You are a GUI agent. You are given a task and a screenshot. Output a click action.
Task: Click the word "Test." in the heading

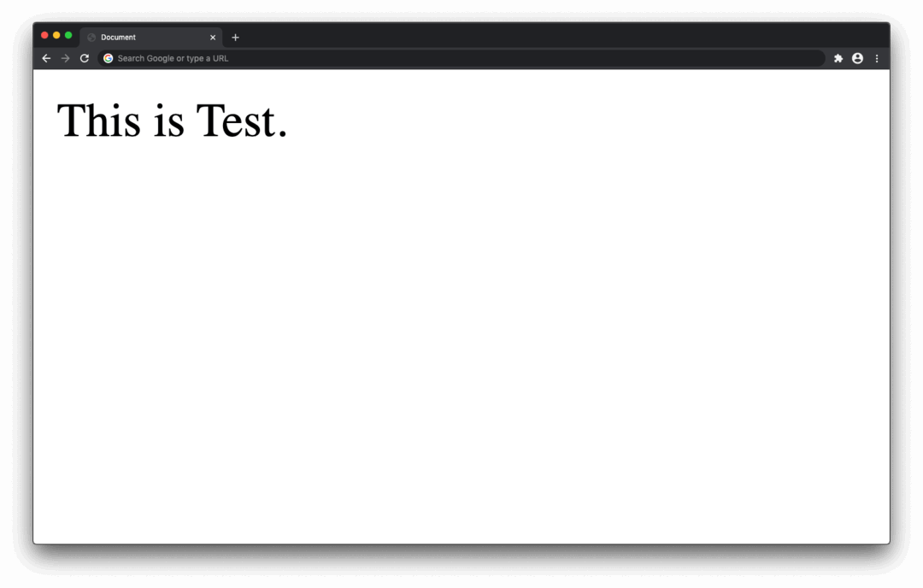(242, 121)
